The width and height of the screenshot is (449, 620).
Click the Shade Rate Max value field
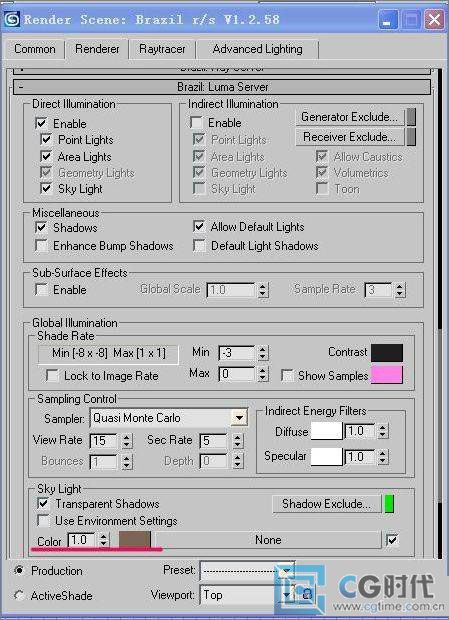[236, 374]
